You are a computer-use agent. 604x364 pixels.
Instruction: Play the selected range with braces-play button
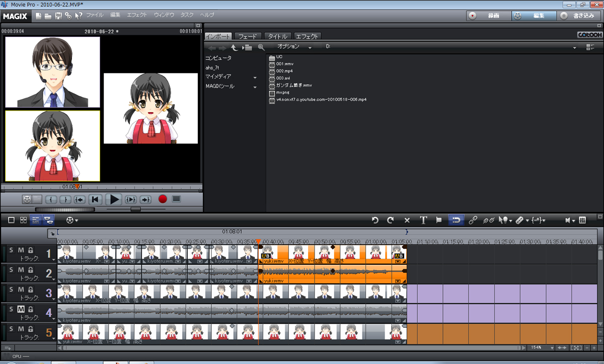click(x=131, y=199)
